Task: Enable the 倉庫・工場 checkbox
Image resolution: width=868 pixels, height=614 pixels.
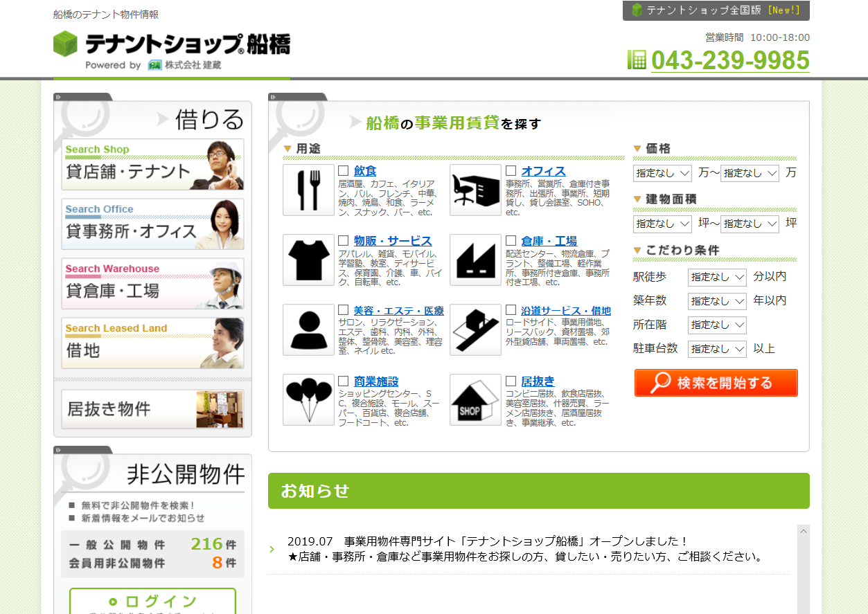Action: click(511, 241)
